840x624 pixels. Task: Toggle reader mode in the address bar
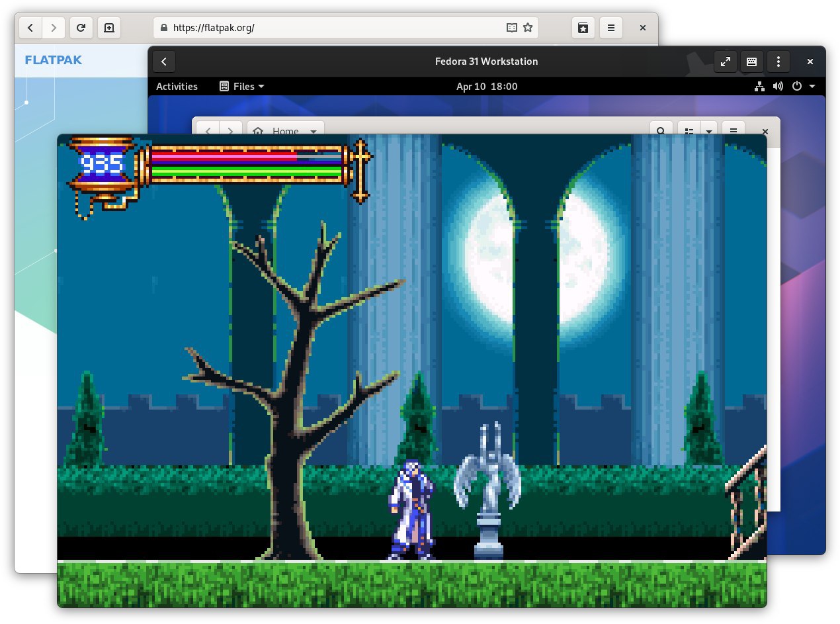pos(511,28)
